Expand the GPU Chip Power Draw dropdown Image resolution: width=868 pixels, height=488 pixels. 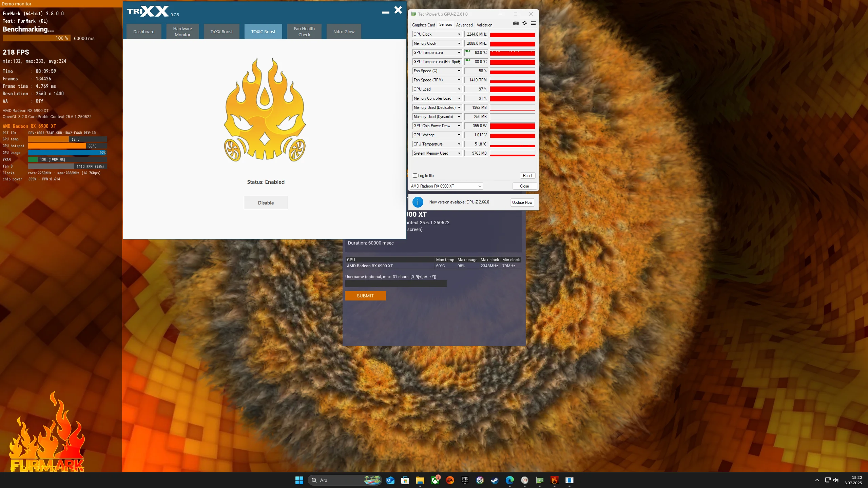point(459,126)
